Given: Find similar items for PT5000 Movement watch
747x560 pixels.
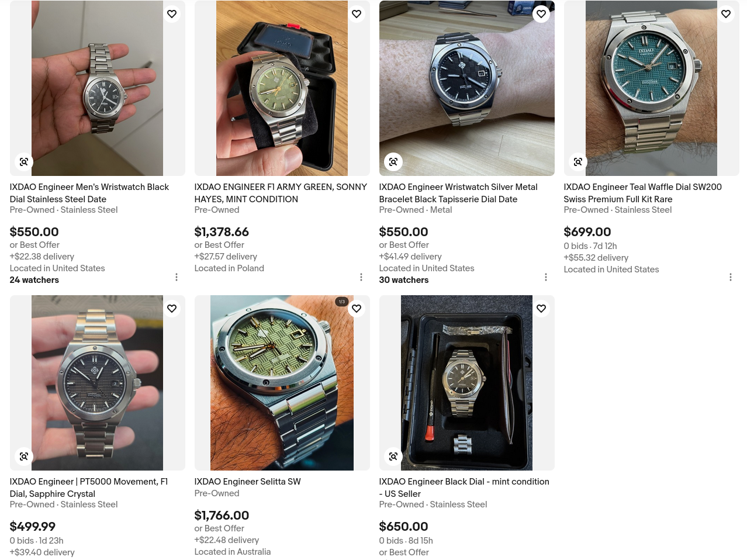Looking at the screenshot, I should pyautogui.click(x=24, y=457).
